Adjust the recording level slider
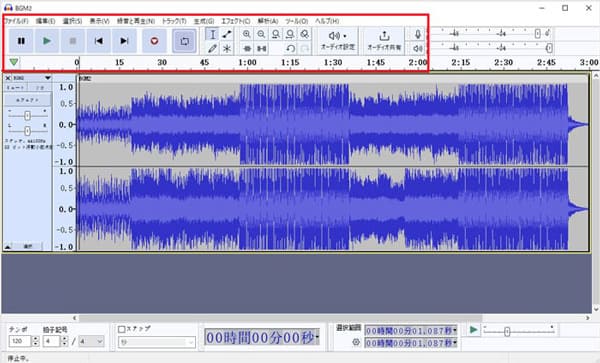The height and width of the screenshot is (363, 600). click(x=537, y=34)
